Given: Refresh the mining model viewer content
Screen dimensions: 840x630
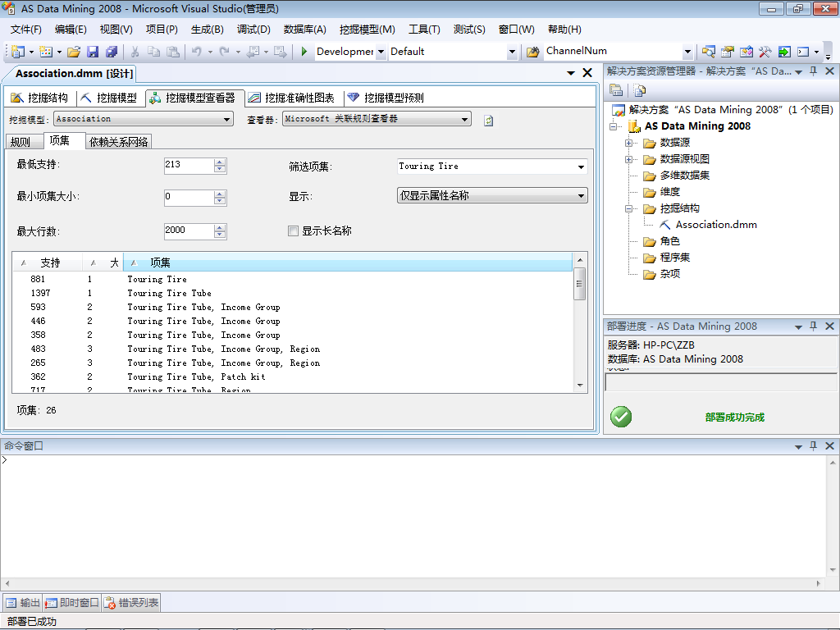Looking at the screenshot, I should 488,121.
